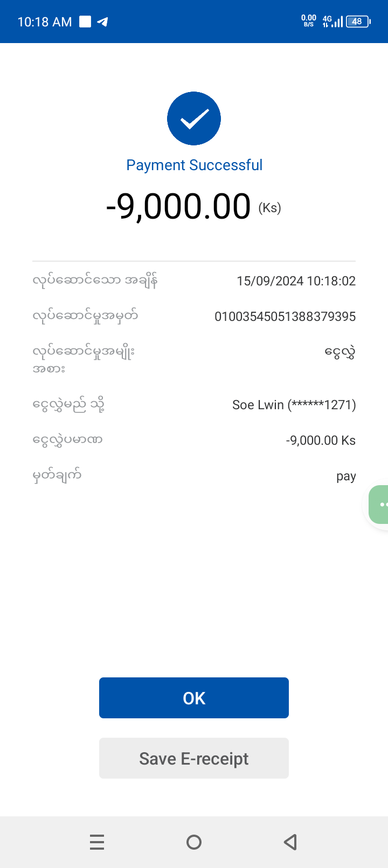Select the recipient Soe Lwin (******1271)

[x=294, y=405]
